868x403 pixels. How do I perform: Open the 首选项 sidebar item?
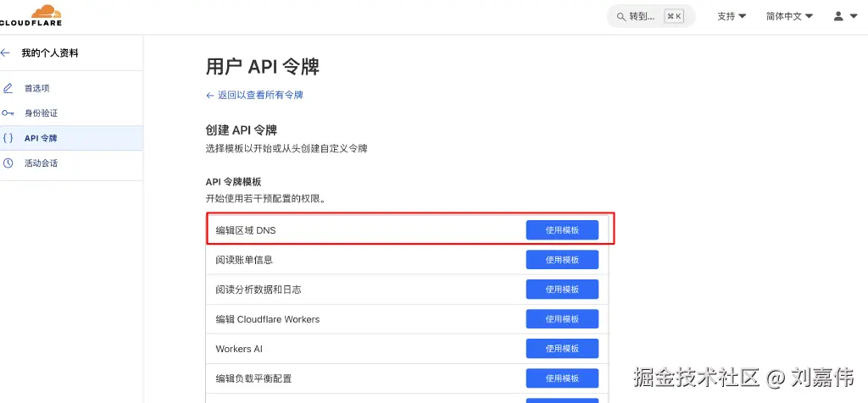(x=71, y=88)
